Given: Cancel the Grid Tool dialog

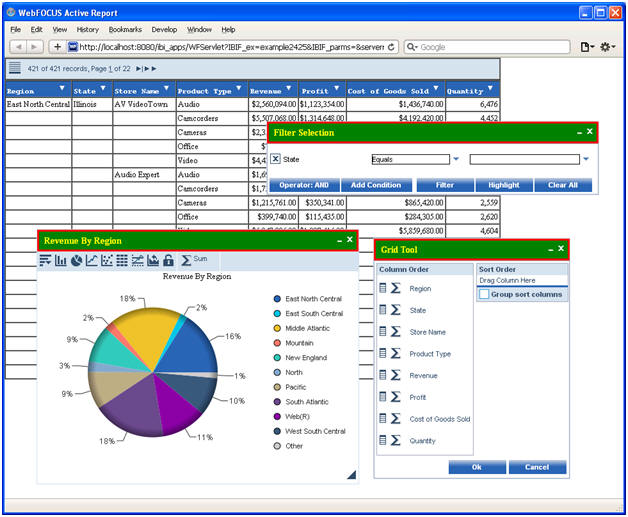Looking at the screenshot, I should (537, 467).
